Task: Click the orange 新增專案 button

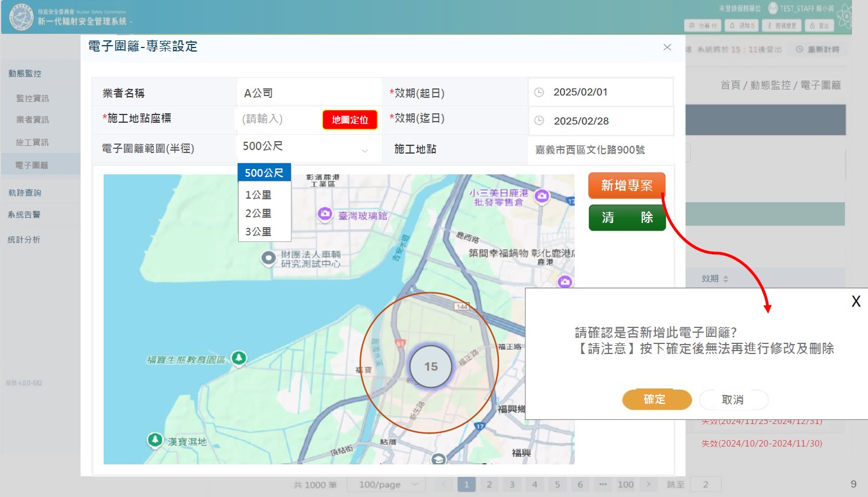Action: click(626, 186)
